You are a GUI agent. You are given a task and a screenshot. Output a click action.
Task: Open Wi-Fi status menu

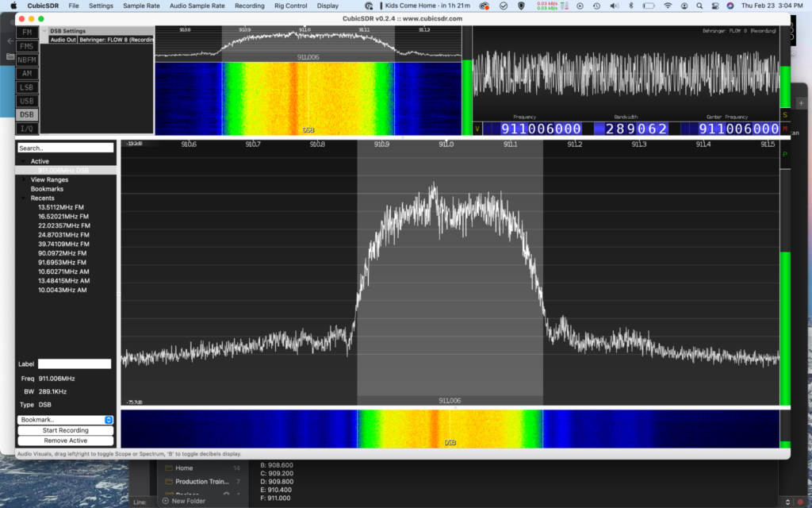coord(668,6)
